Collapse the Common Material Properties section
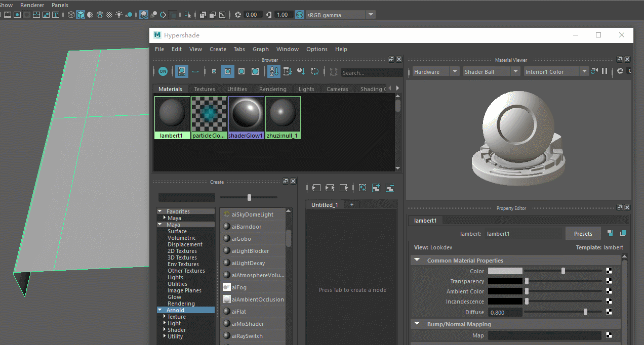 pos(417,260)
